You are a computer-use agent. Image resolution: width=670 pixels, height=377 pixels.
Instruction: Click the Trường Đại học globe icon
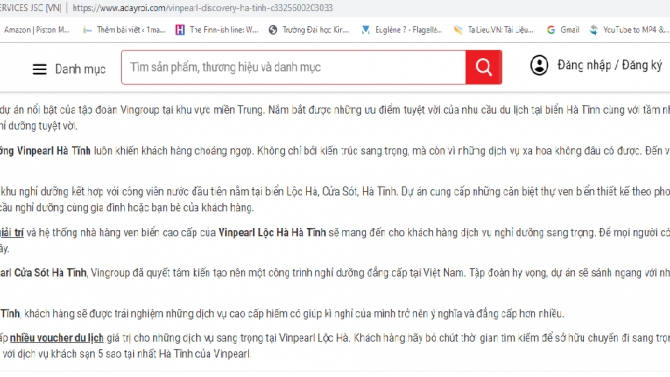(x=273, y=30)
